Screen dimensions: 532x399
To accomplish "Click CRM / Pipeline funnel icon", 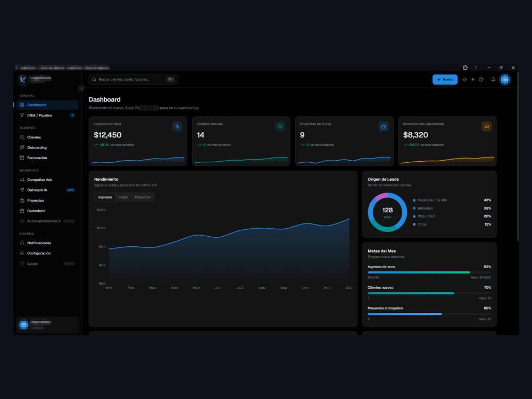I will pos(22,115).
